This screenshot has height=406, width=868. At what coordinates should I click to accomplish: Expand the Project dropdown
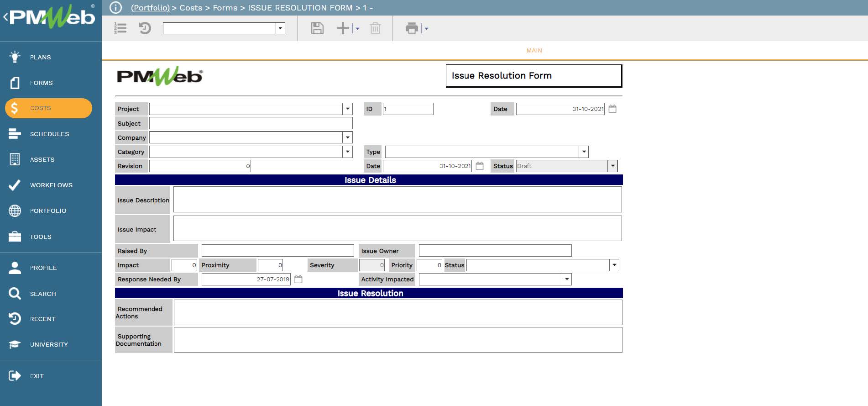click(348, 109)
